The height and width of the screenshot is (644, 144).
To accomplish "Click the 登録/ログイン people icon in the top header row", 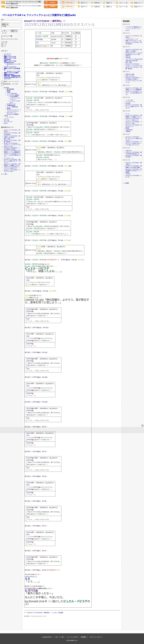I will coord(132,3).
